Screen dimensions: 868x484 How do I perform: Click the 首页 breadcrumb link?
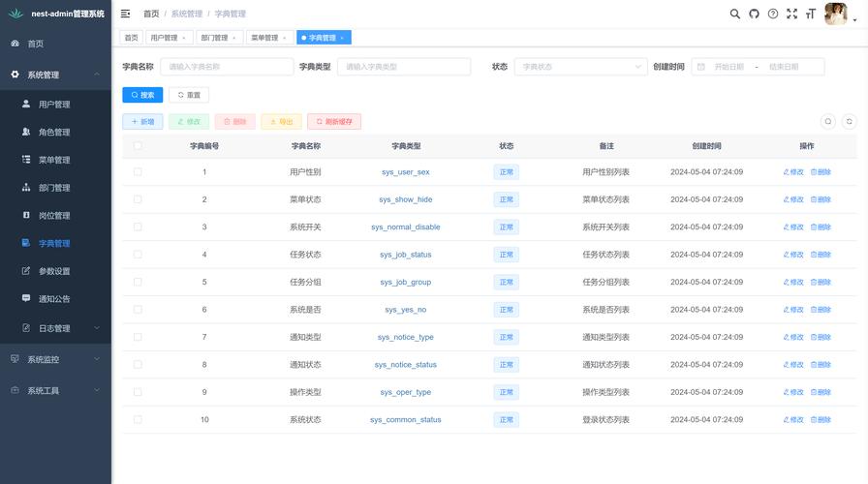point(151,14)
